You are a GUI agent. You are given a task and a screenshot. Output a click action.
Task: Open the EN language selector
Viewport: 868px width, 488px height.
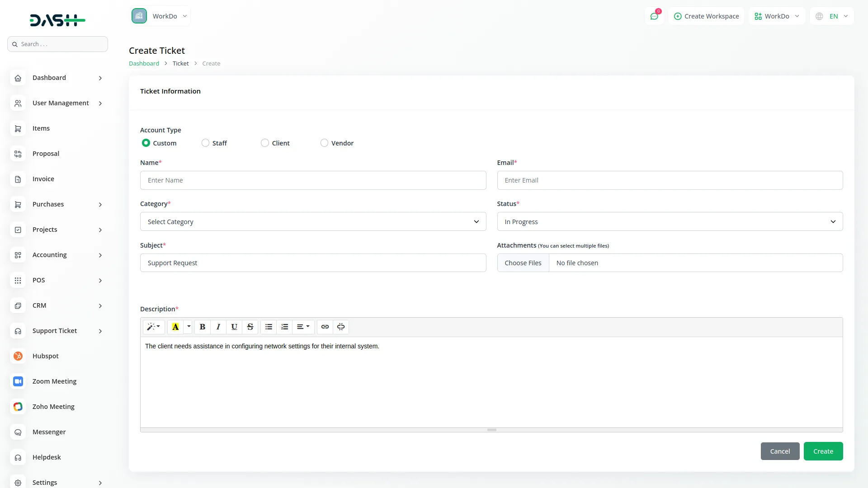832,16
